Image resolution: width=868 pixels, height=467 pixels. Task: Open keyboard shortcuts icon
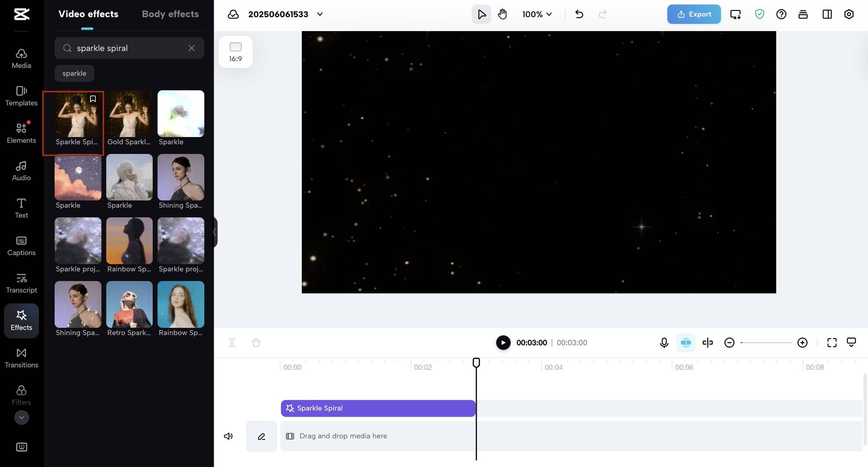(22, 447)
